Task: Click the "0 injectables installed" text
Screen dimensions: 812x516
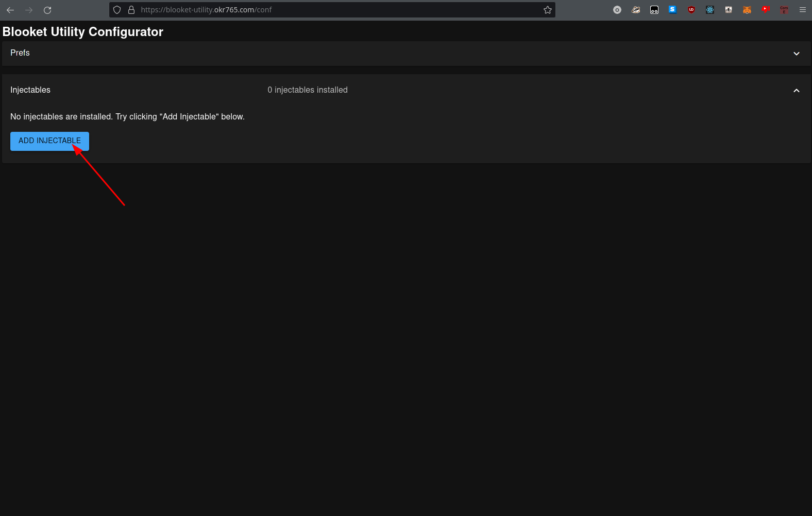Action: click(308, 90)
